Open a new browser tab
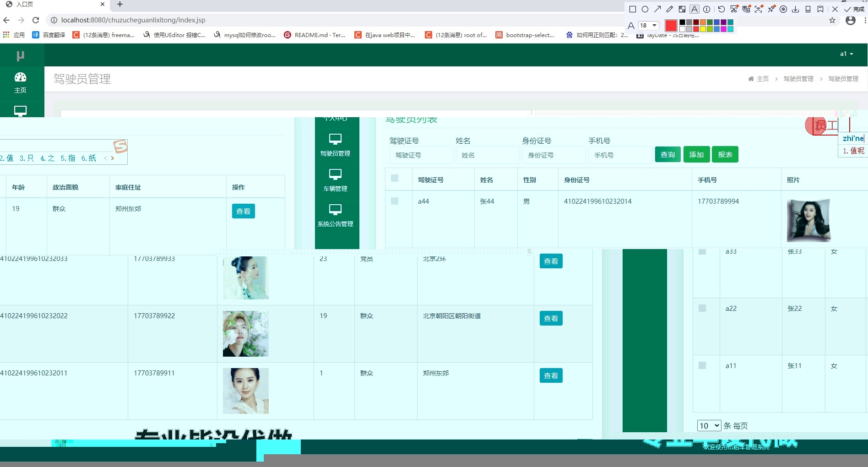Screen dimensions: 868x467 [120, 5]
